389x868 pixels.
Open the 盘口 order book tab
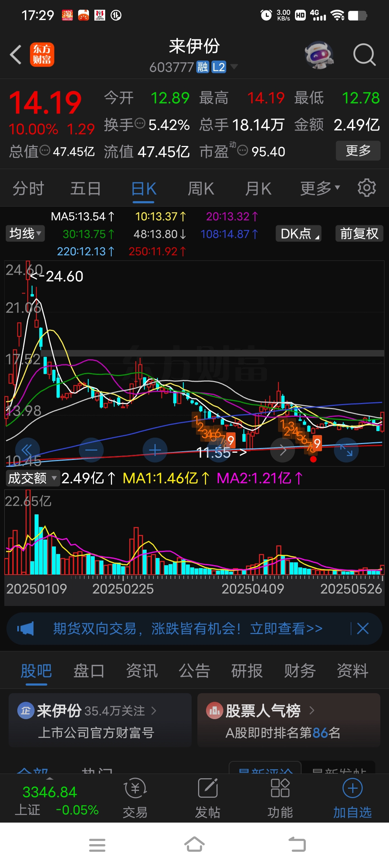point(89,671)
